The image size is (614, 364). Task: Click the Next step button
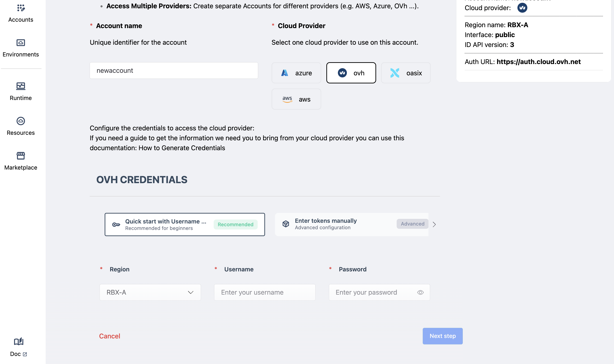[443, 336]
